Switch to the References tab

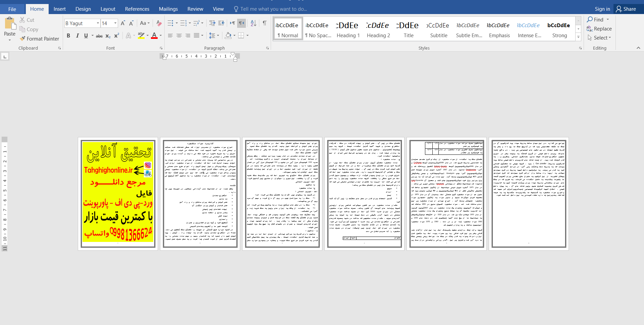pyautogui.click(x=137, y=9)
